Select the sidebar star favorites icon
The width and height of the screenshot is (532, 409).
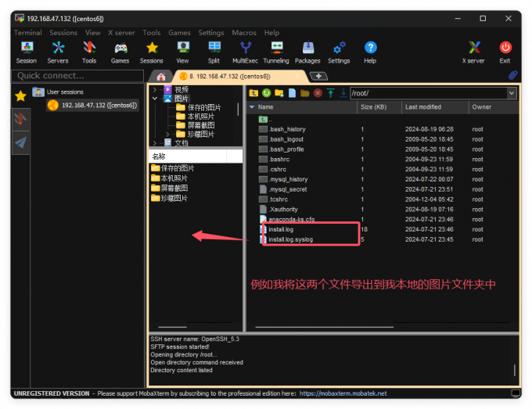[20, 96]
